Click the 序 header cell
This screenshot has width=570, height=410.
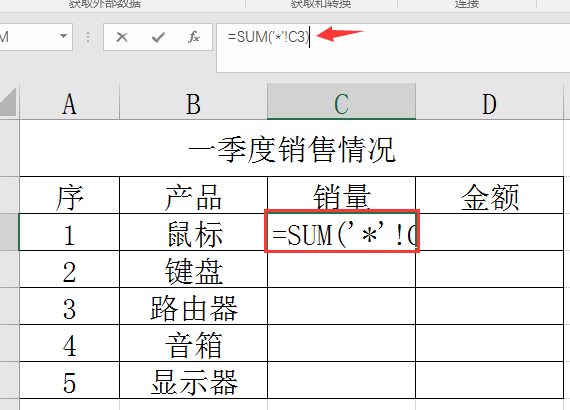[x=69, y=196]
